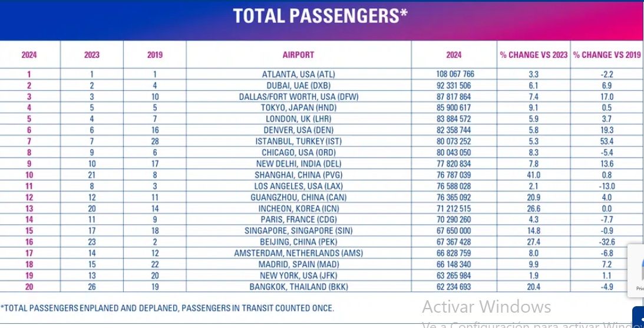Select the ATLANTA, USA (ATL) row

pyautogui.click(x=321, y=74)
